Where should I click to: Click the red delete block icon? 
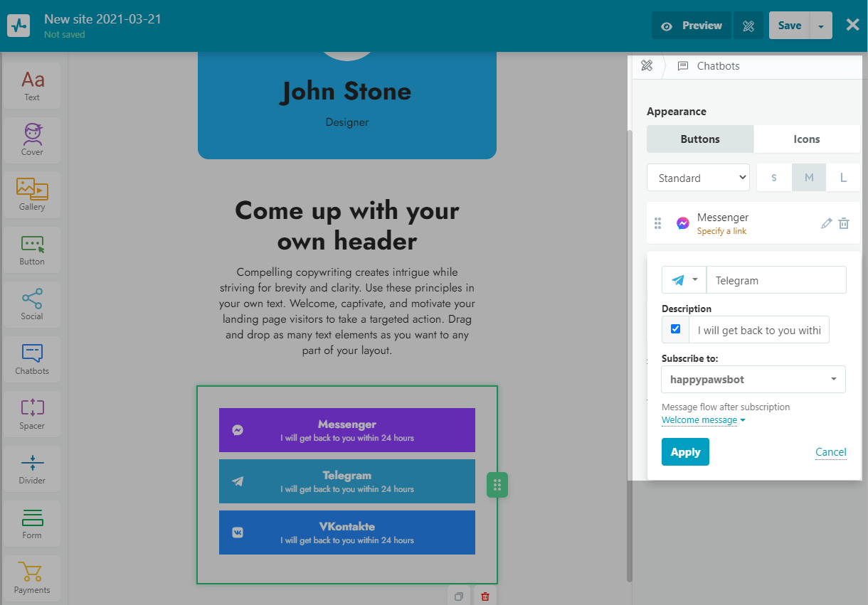point(485,596)
